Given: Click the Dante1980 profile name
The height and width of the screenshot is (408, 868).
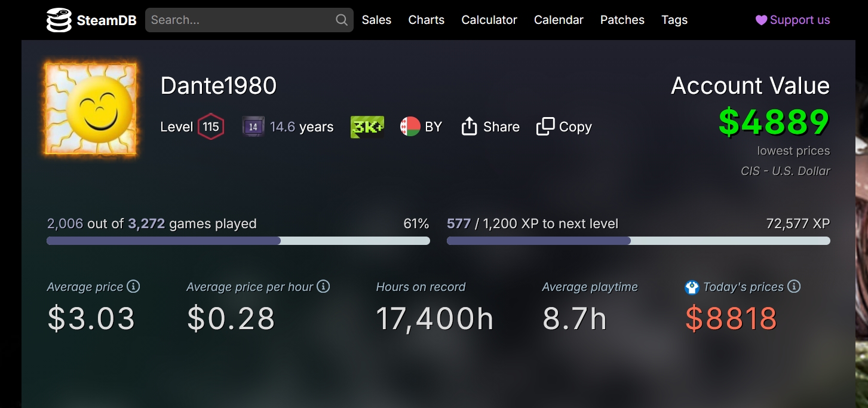Looking at the screenshot, I should click(219, 86).
